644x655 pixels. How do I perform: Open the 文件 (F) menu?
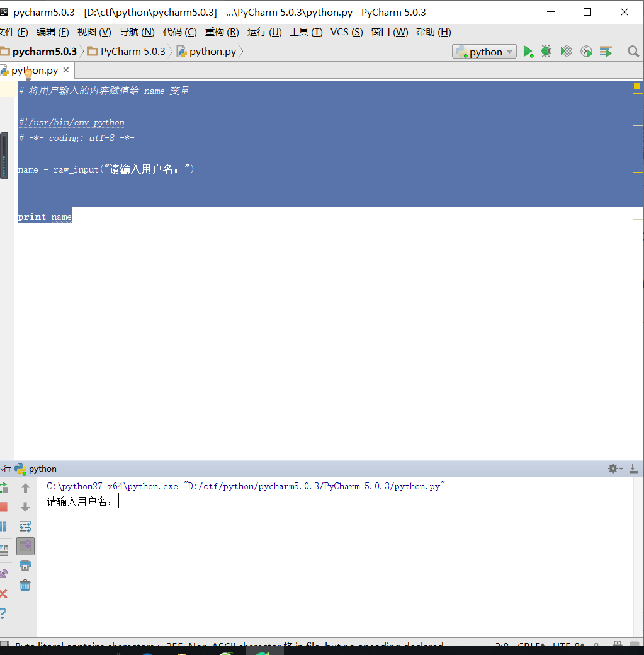click(14, 32)
